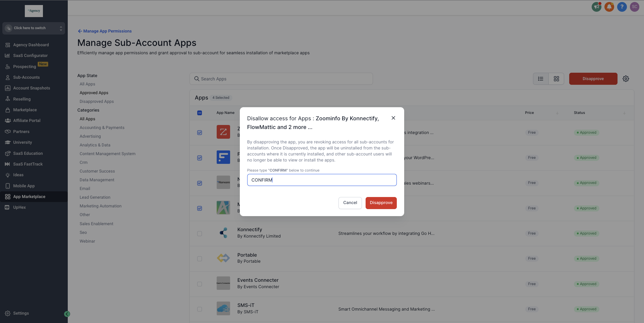Image resolution: width=644 pixels, height=323 pixels.
Task: Click the red Disapprove button in the toolbar
Action: [593, 79]
